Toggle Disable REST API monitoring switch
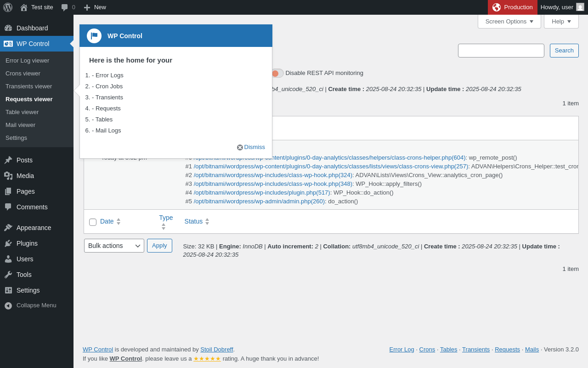This screenshot has width=588, height=368. 277,73
